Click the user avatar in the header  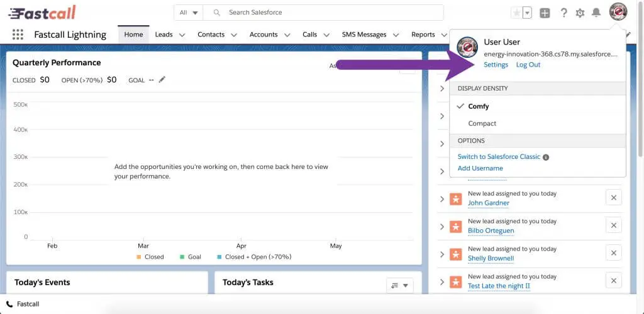[x=618, y=13]
